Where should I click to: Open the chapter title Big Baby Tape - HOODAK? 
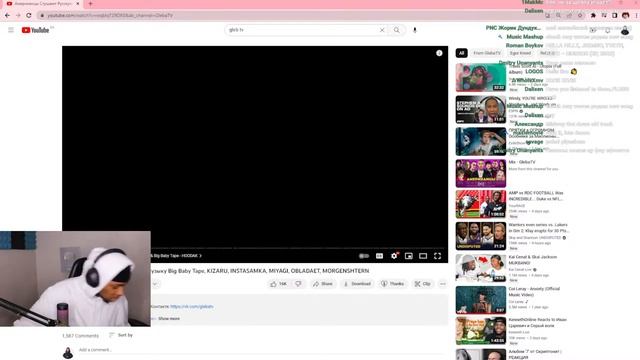pos(176,256)
